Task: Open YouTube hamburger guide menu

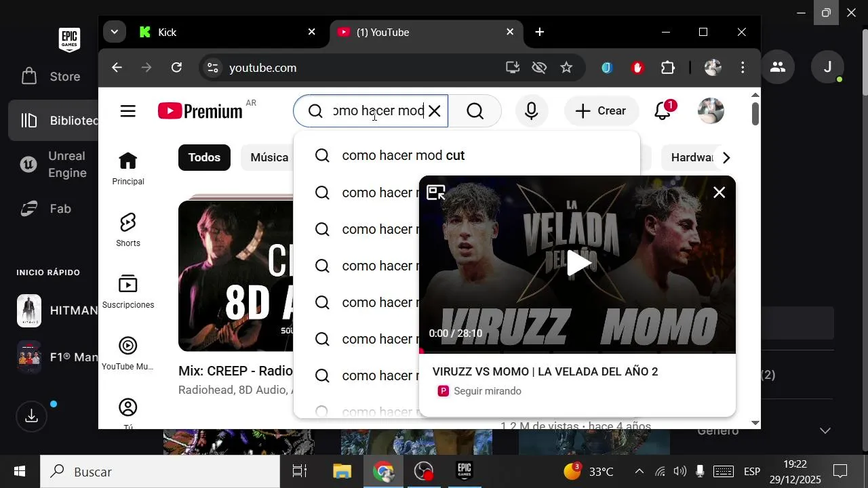Action: click(128, 111)
